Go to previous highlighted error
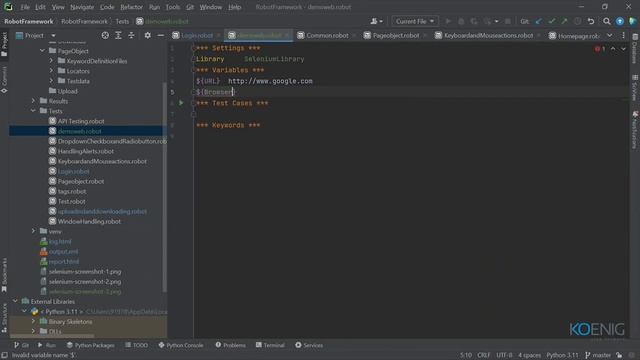Image resolution: width=640 pixels, height=360 pixels. tap(613, 49)
